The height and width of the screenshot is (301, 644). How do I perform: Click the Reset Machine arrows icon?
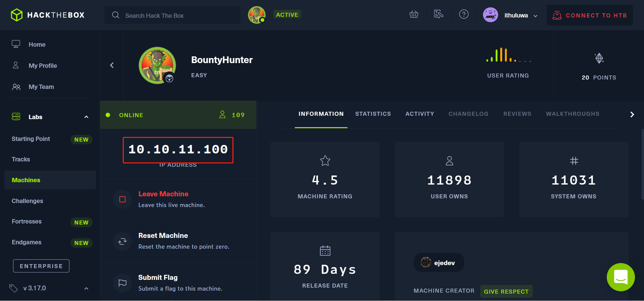(x=122, y=241)
